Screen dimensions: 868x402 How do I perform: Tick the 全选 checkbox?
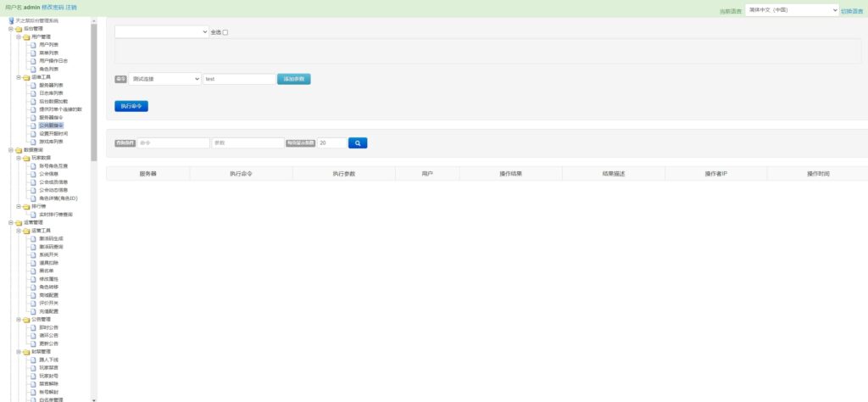point(225,32)
